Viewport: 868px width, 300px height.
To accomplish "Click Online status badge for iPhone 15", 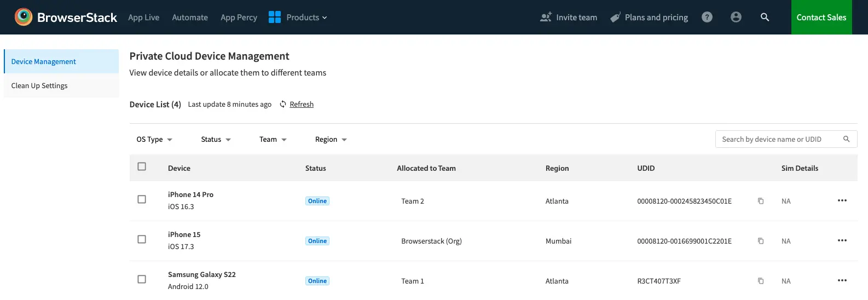I will pyautogui.click(x=317, y=241).
